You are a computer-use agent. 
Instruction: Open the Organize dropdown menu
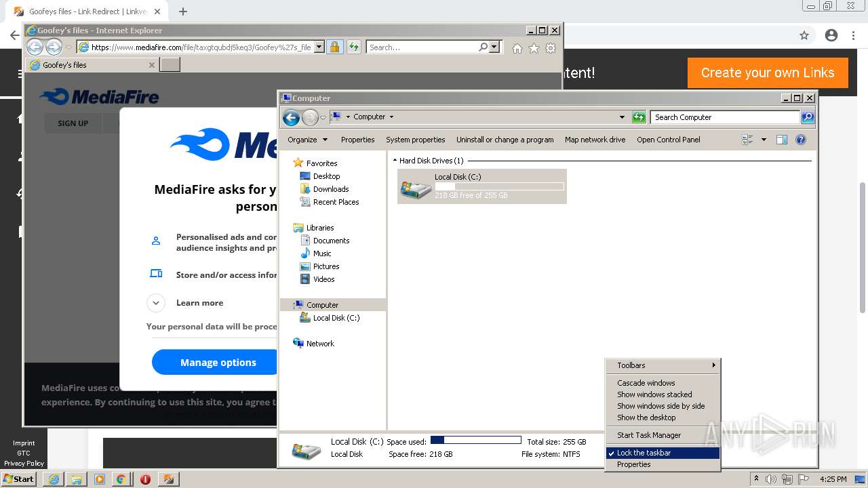coord(308,140)
